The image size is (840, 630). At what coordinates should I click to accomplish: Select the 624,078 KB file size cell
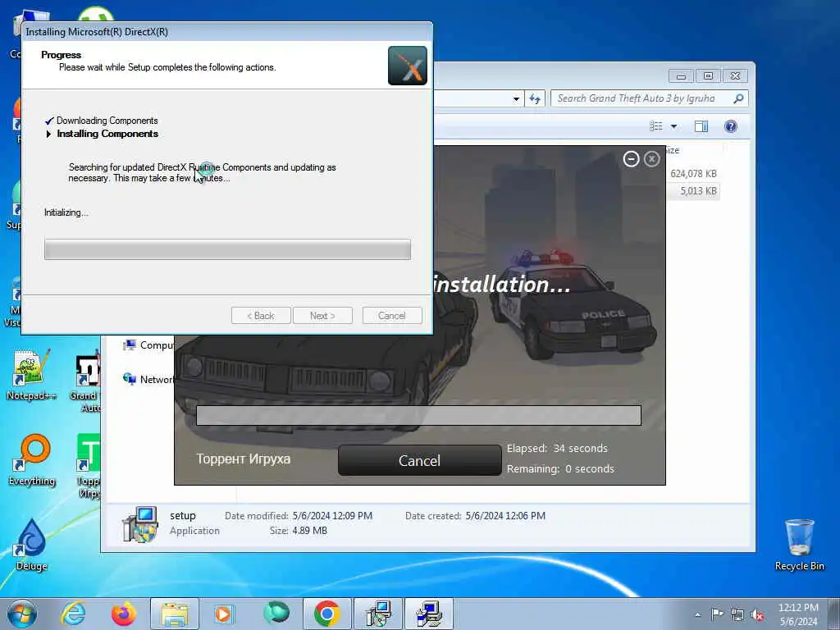click(x=693, y=174)
